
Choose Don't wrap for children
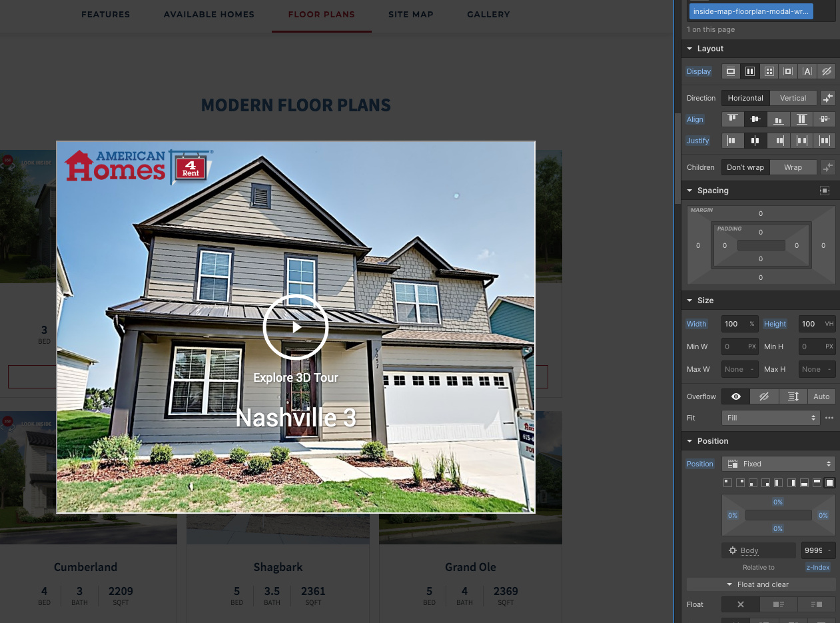point(745,167)
